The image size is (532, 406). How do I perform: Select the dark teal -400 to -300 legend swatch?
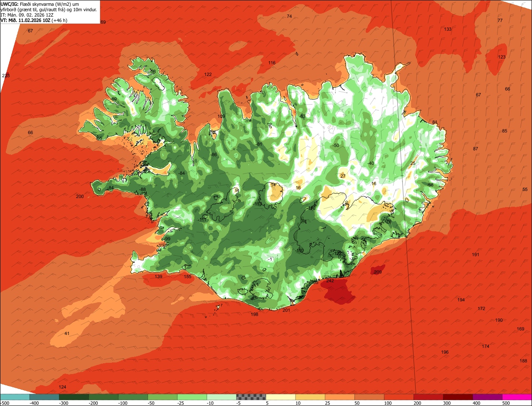(44, 397)
